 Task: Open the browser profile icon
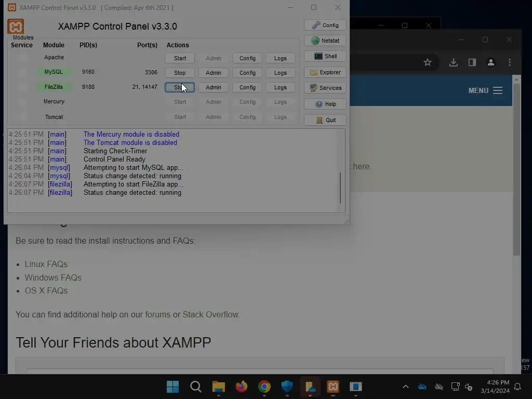(490, 62)
